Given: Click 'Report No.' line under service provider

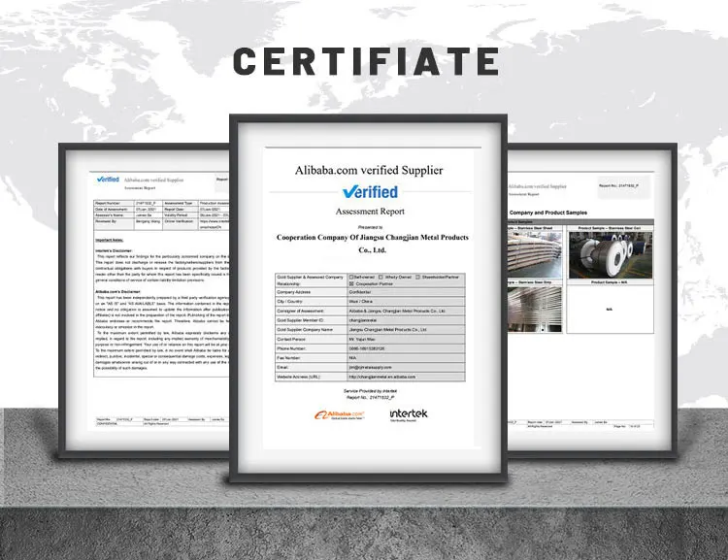Looking at the screenshot, I should (x=370, y=398).
